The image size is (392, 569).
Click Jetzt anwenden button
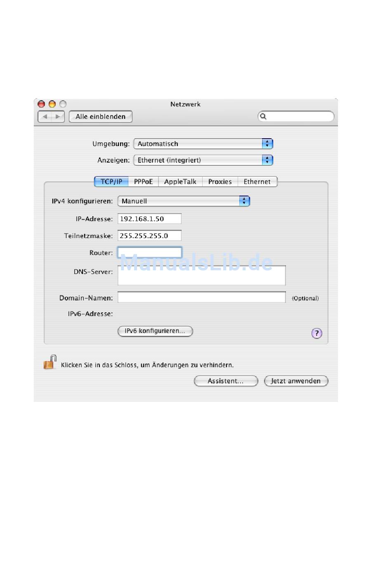[296, 381]
